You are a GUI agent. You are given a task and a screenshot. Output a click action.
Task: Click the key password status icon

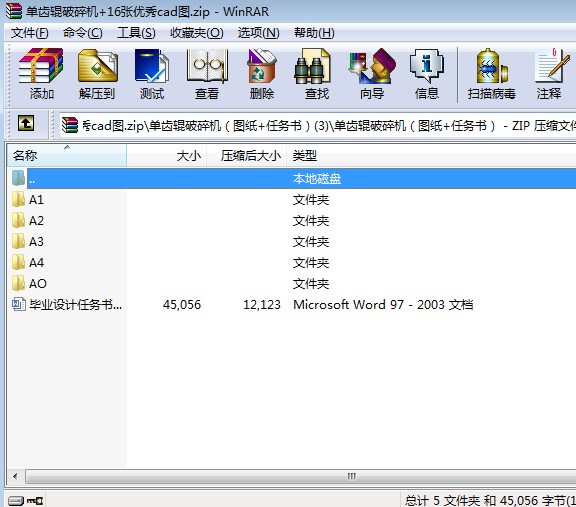[35, 500]
